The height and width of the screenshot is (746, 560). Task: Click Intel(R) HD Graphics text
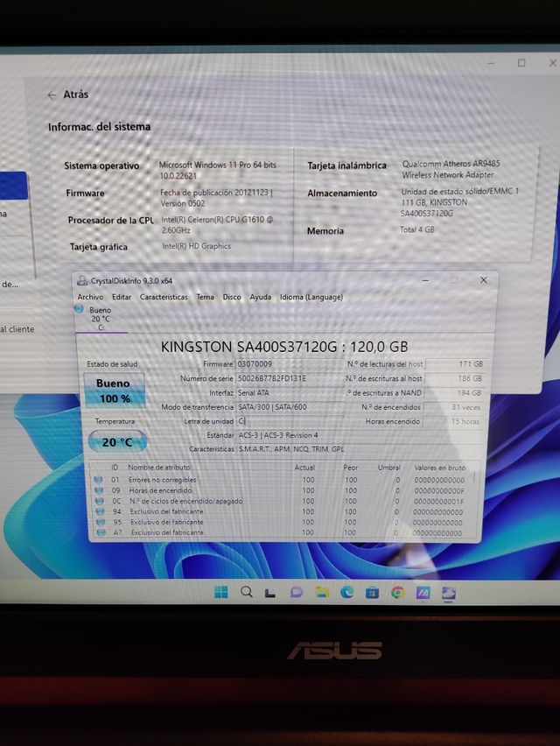[x=196, y=246]
